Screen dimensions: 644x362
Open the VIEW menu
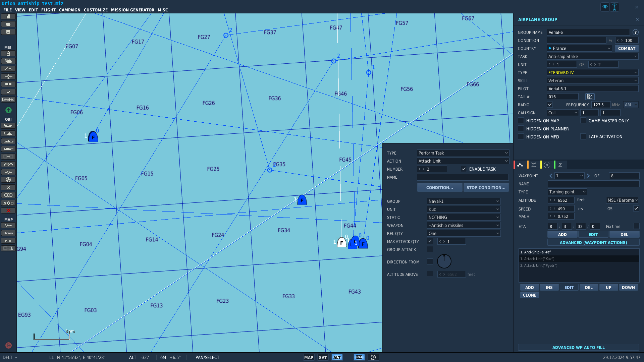pyautogui.click(x=20, y=10)
